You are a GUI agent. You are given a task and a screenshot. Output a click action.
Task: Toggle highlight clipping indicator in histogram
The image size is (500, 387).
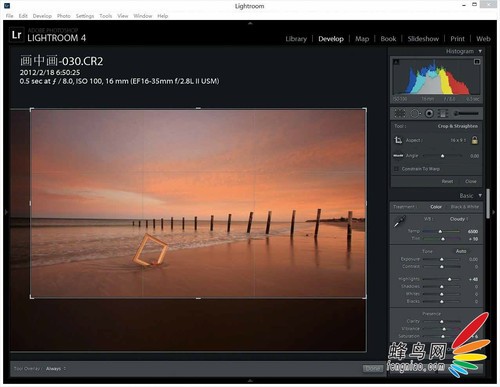pyautogui.click(x=477, y=62)
